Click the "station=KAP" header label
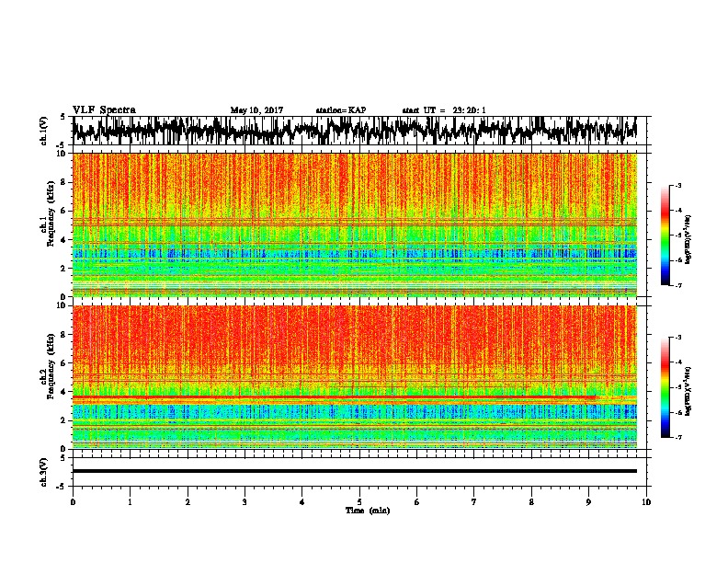Image resolution: width=728 pixels, height=563 pixels. [x=341, y=110]
